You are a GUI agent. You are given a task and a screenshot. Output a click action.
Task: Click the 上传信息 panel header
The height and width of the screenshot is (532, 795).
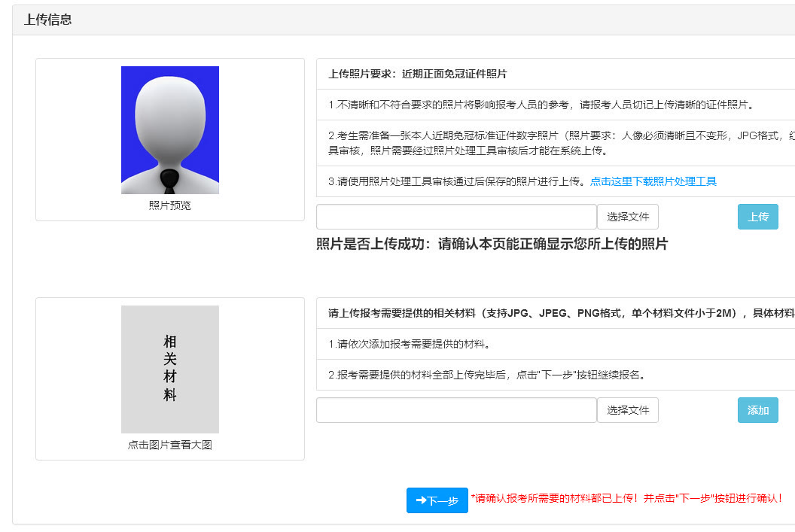click(x=48, y=20)
